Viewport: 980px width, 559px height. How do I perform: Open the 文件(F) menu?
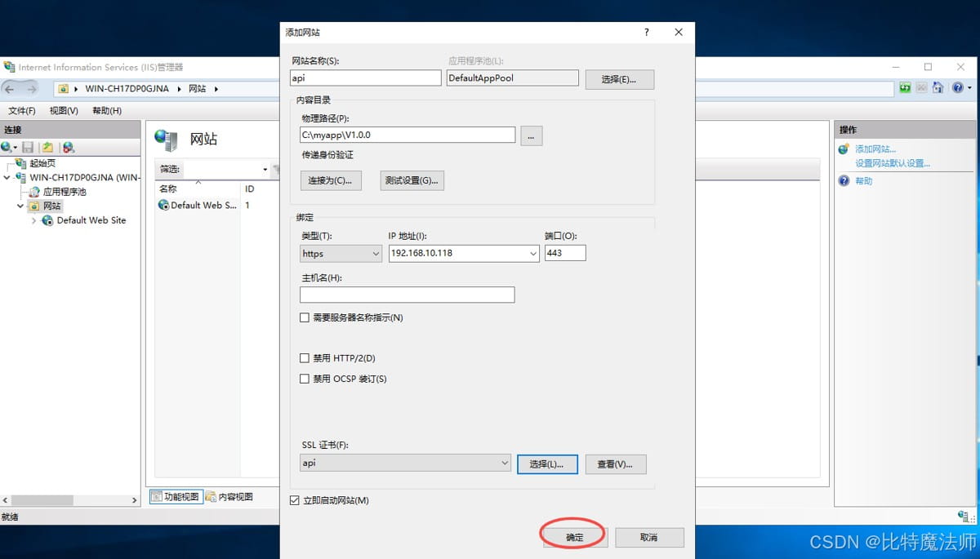(x=22, y=110)
